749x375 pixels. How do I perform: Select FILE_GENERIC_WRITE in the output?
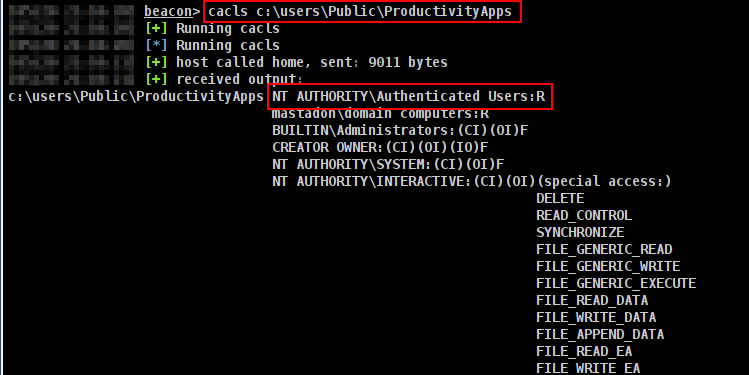click(x=608, y=267)
